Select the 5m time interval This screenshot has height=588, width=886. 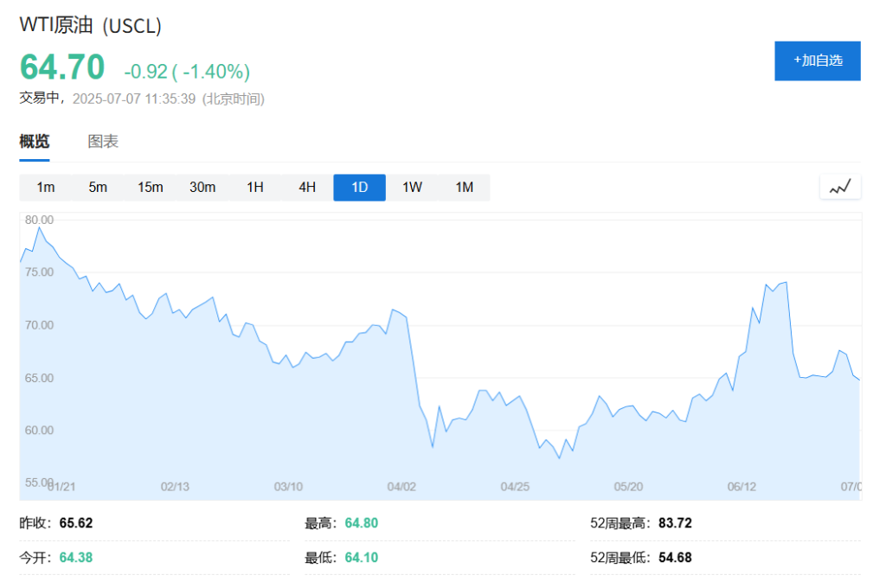click(x=98, y=188)
